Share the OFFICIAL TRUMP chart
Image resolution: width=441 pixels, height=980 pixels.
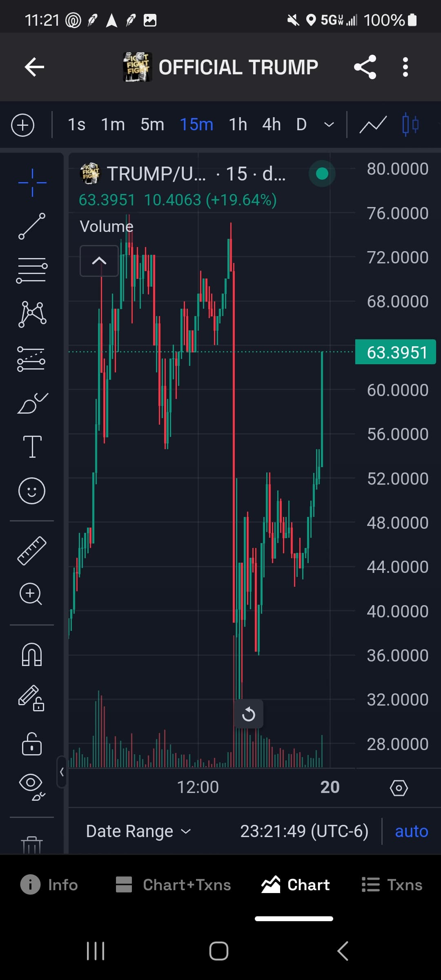365,67
